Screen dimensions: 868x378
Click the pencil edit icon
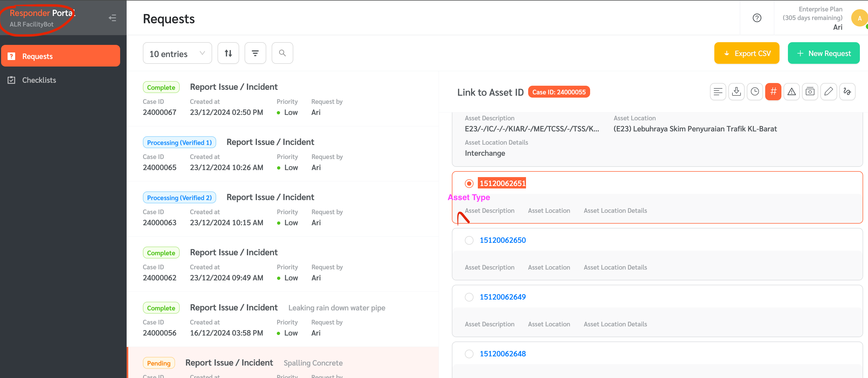pos(828,92)
